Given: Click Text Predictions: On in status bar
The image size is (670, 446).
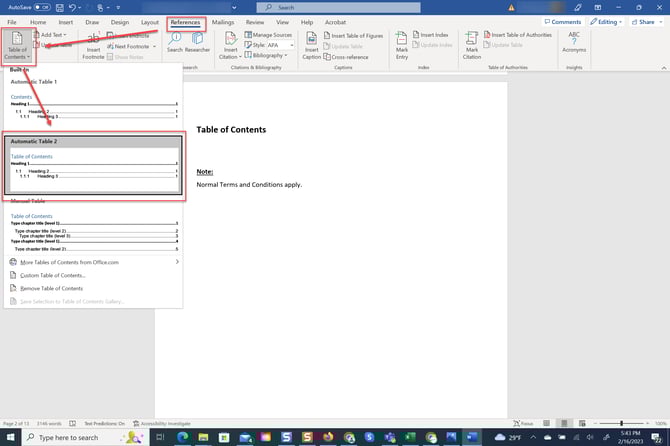Looking at the screenshot, I should tap(104, 423).
